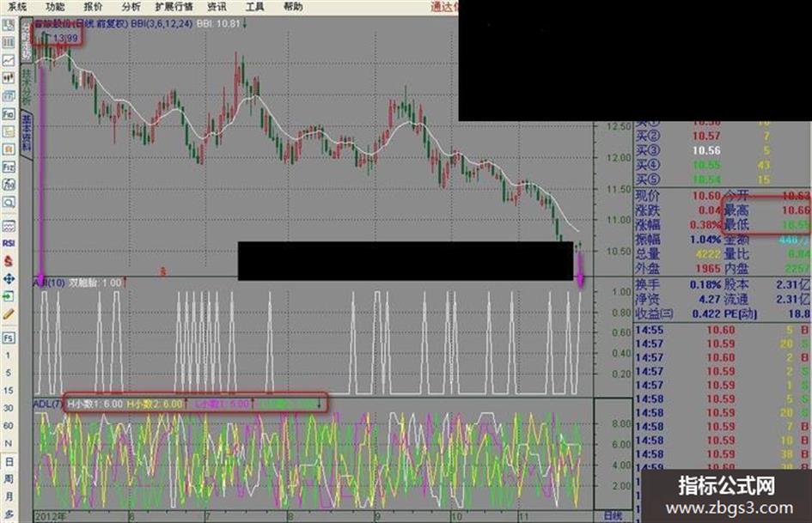Click the F10 info sidebar icon
Image resolution: width=812 pixels, height=523 pixels.
point(9,113)
